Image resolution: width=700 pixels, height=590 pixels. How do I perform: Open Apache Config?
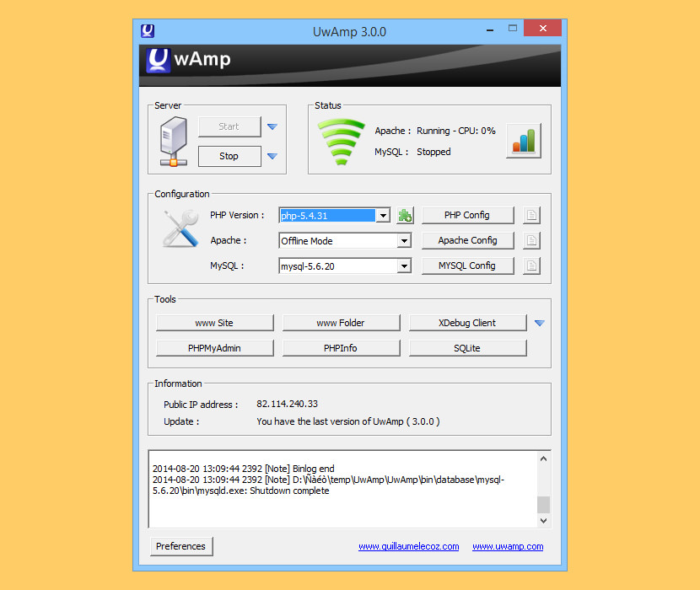pyautogui.click(x=467, y=240)
